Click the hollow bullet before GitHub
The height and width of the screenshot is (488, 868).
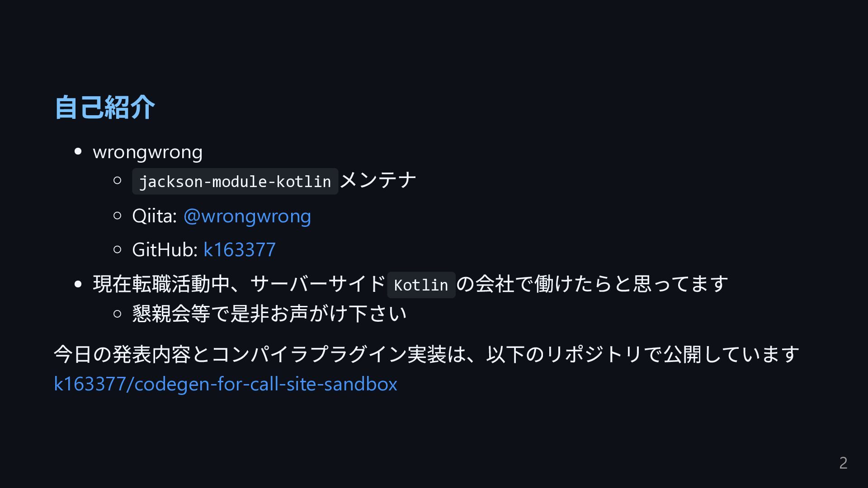pos(118,249)
